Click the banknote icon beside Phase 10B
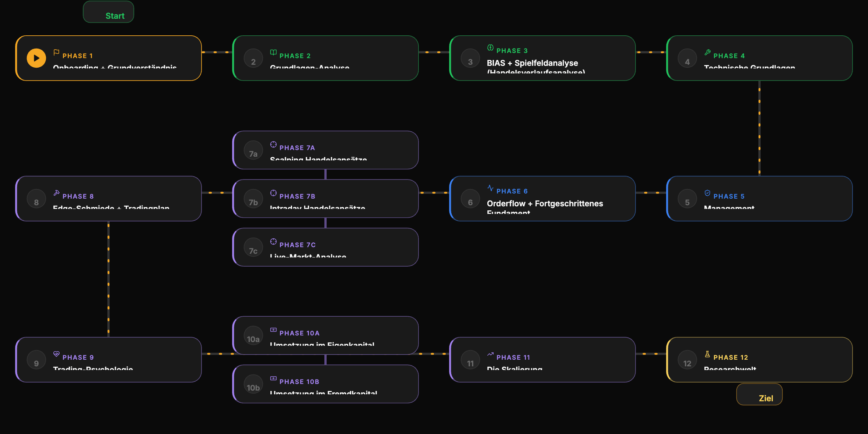This screenshot has width=868, height=434. 273,378
